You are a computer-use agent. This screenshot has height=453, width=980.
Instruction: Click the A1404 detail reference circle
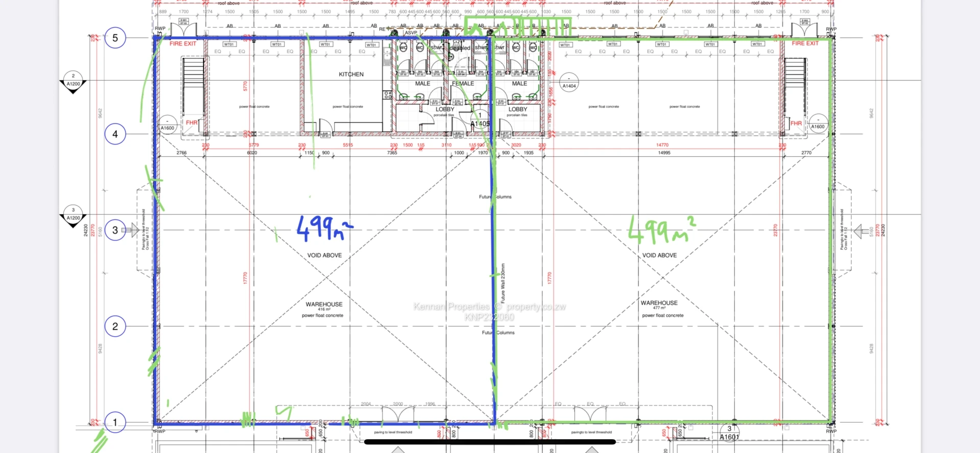569,83
